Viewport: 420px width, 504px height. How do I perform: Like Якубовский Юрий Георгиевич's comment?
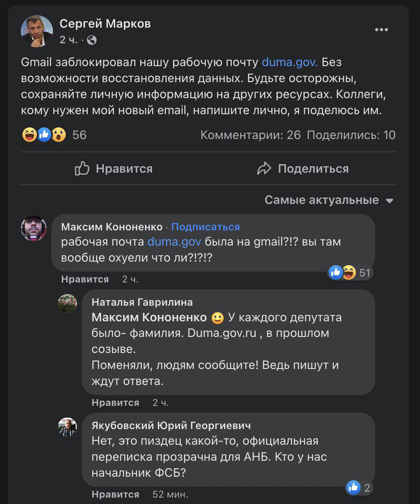[115, 494]
